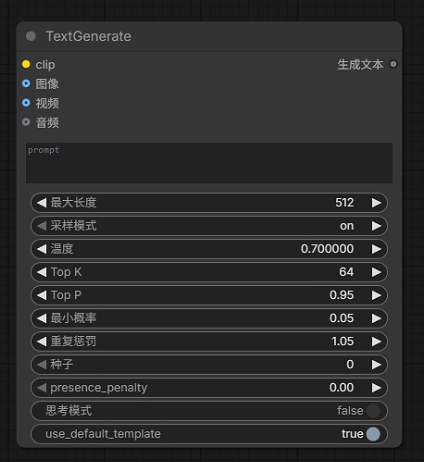This screenshot has height=462, width=424.
Task: Select the Top K value 64
Action: tap(346, 272)
